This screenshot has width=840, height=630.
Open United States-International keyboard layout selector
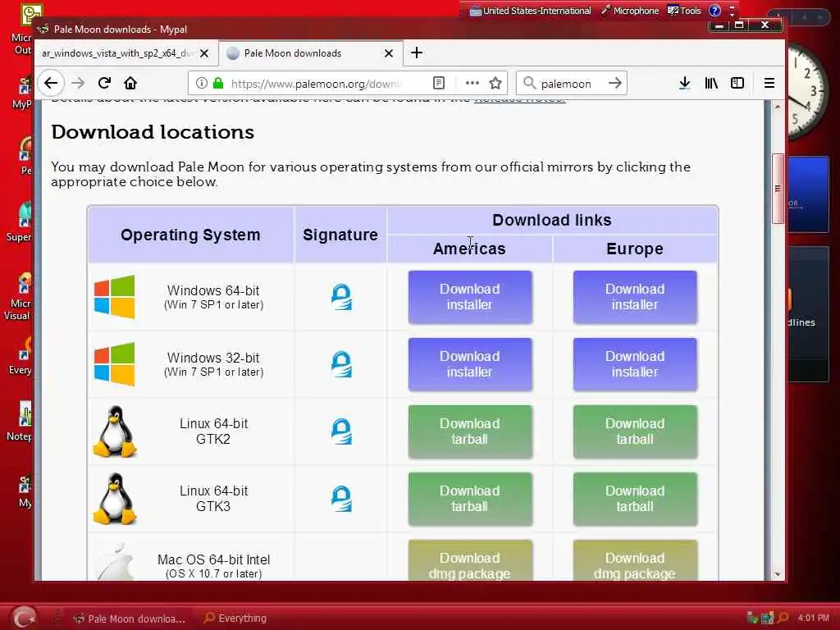(x=531, y=11)
